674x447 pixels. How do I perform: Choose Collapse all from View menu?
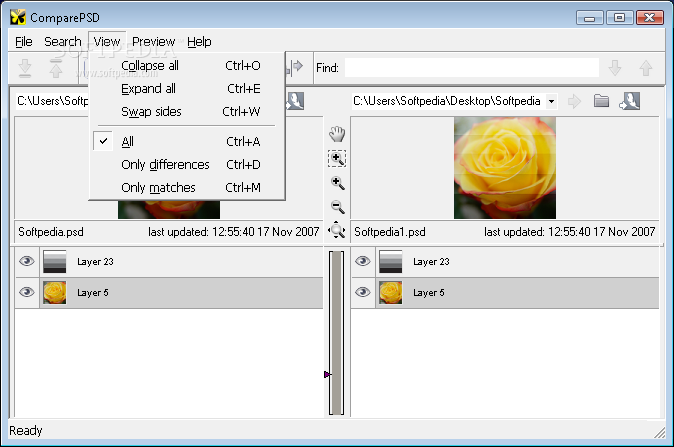pos(187,65)
